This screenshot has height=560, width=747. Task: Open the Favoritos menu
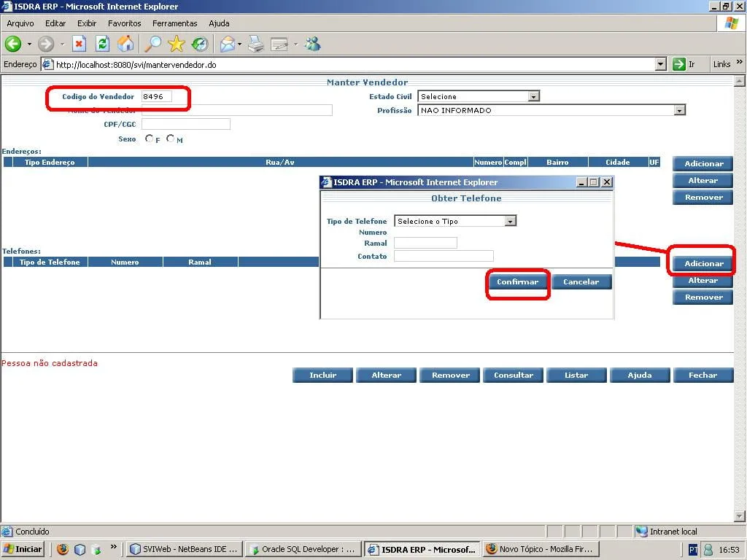124,23
